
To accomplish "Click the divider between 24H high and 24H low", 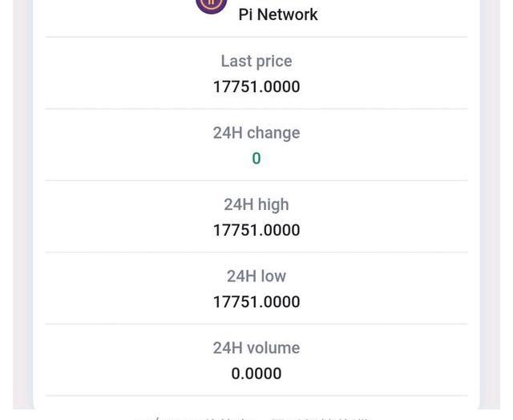I will [x=256, y=252].
